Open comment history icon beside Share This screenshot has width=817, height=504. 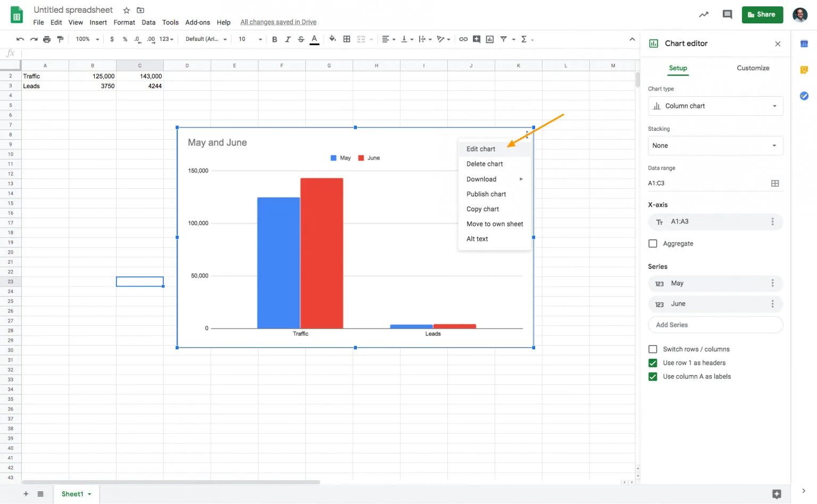point(727,14)
